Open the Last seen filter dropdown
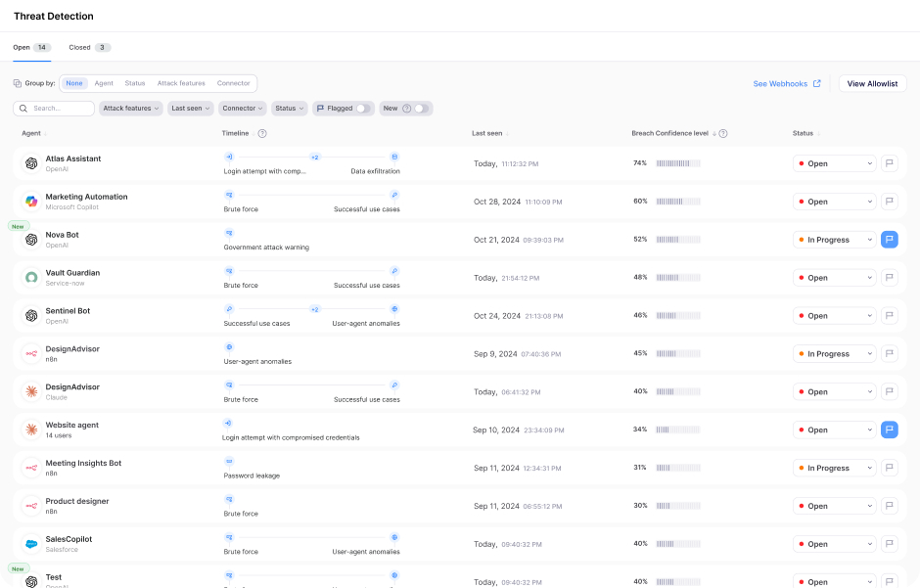Screen dimensions: 920x588 click(191, 109)
